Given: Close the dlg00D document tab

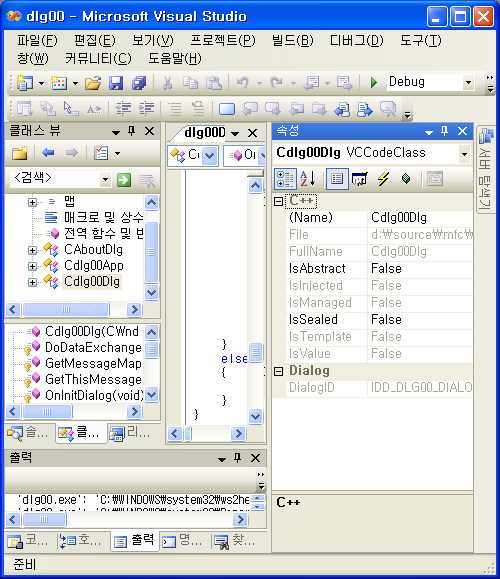Looking at the screenshot, I should [x=252, y=133].
